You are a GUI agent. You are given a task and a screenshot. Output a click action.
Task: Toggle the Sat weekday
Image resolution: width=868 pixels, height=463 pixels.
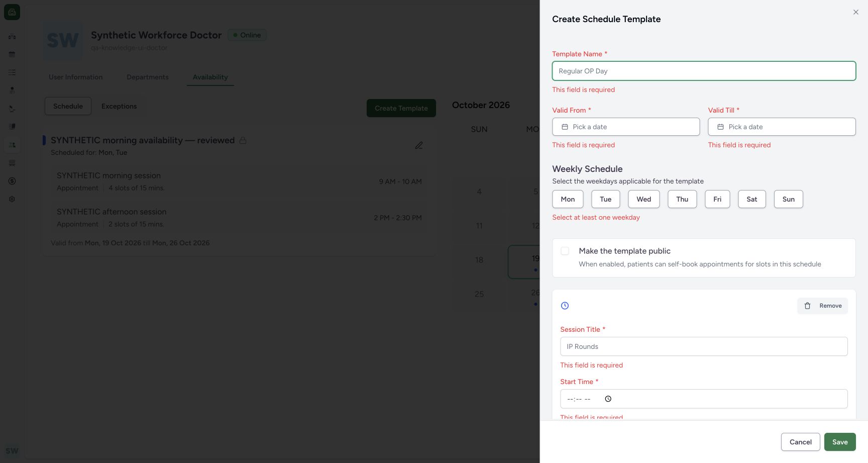point(751,199)
